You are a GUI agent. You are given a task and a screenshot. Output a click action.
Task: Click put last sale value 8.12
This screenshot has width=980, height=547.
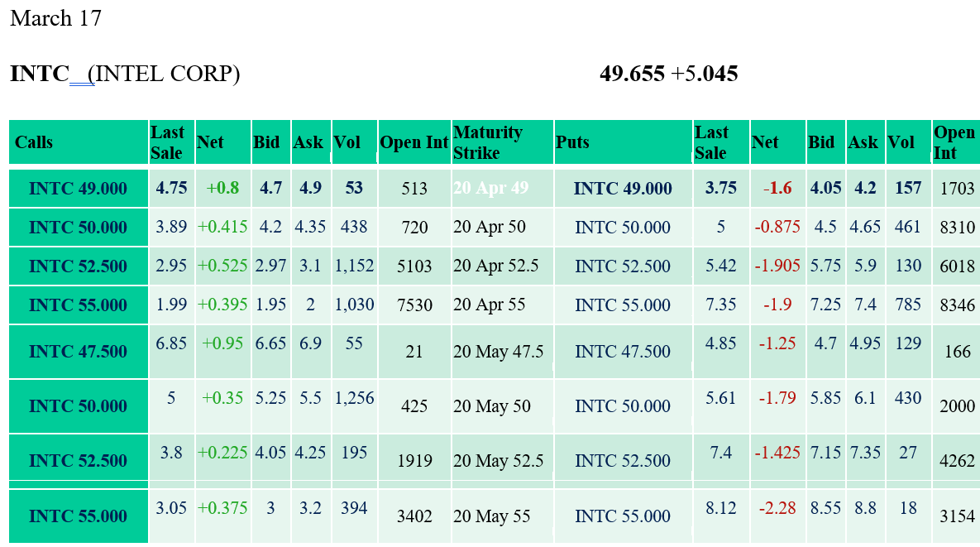coord(720,507)
